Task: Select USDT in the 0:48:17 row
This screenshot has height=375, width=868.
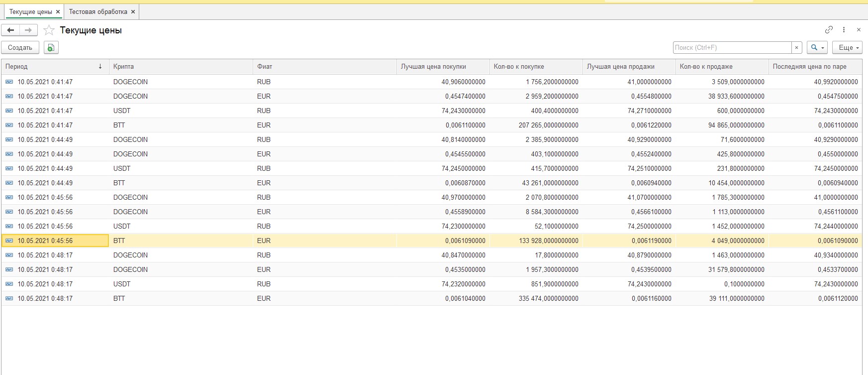Action: pyautogui.click(x=122, y=284)
